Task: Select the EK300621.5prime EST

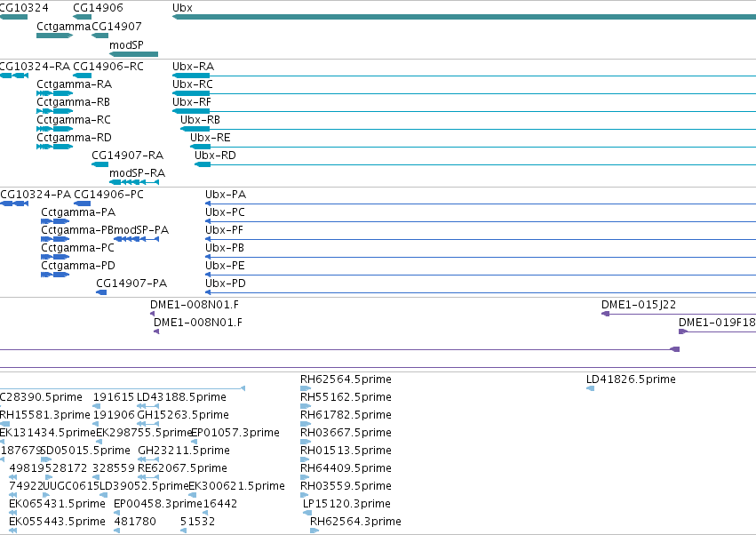Action: pos(193,495)
